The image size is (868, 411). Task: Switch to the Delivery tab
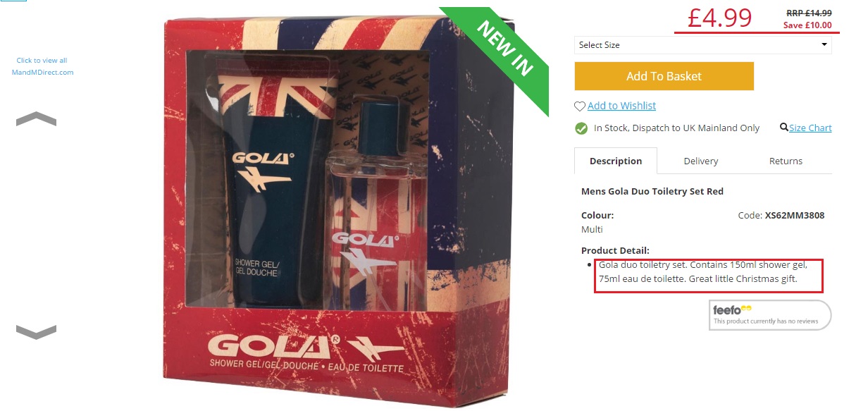point(701,161)
